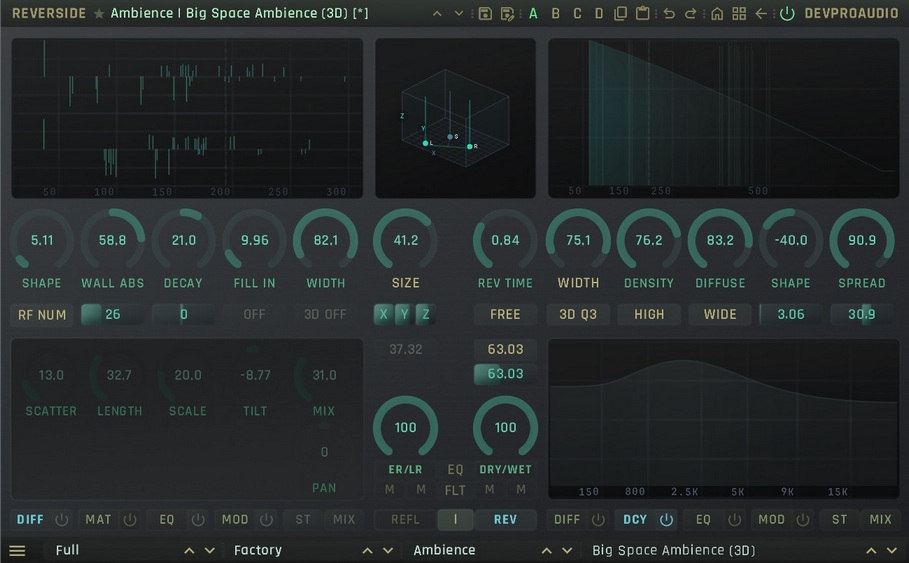Image resolution: width=909 pixels, height=563 pixels.
Task: Toggle the FILL IN OFF switch
Action: pyautogui.click(x=254, y=314)
